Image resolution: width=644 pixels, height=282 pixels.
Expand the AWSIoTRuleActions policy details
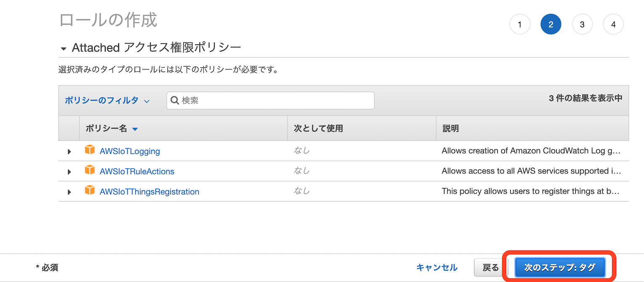[69, 171]
